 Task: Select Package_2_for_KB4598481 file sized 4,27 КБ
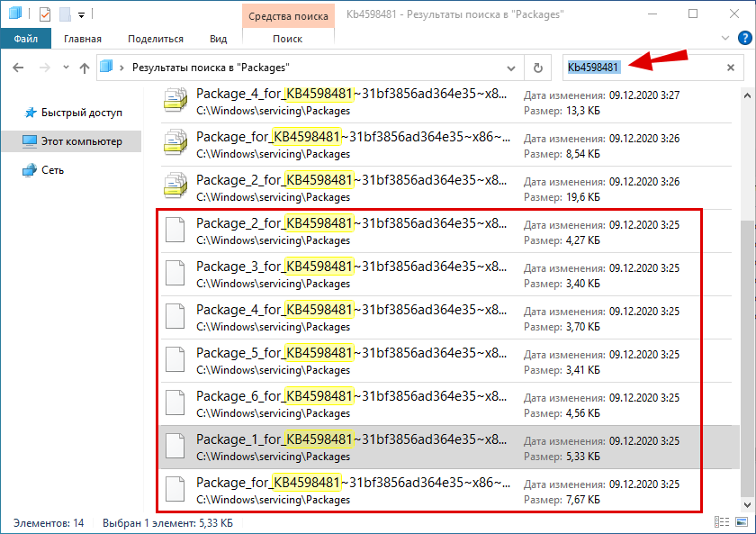pyautogui.click(x=446, y=231)
